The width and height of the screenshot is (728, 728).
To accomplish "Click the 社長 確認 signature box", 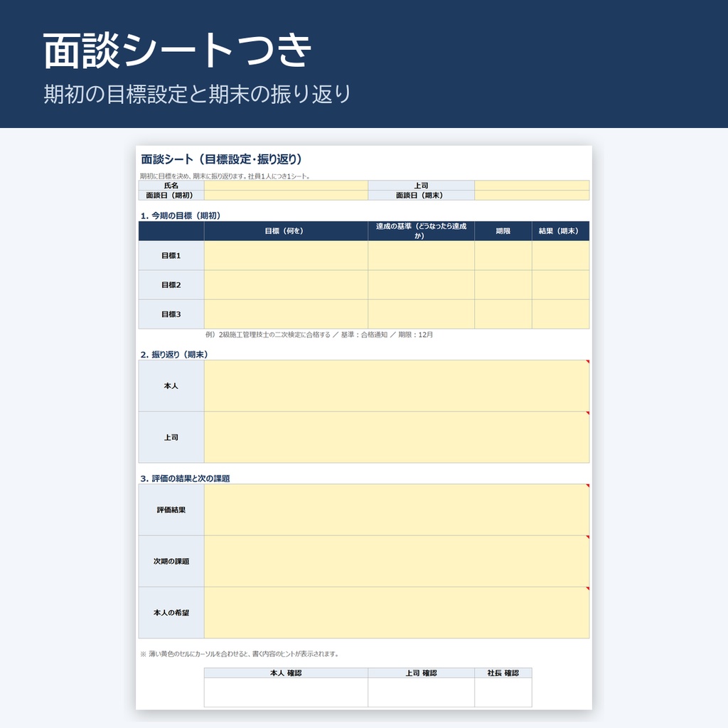I will (x=503, y=692).
